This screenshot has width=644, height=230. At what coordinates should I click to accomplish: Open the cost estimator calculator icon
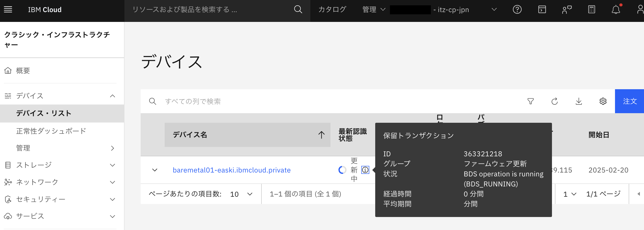[591, 10]
